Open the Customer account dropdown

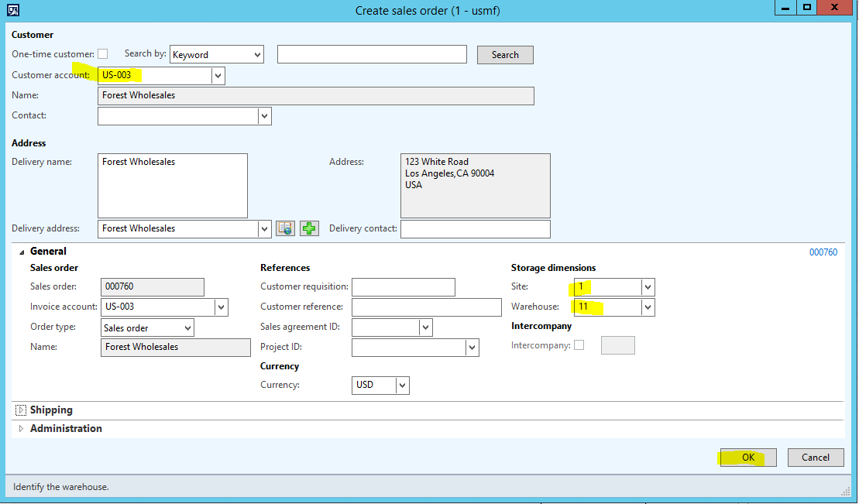(x=218, y=75)
